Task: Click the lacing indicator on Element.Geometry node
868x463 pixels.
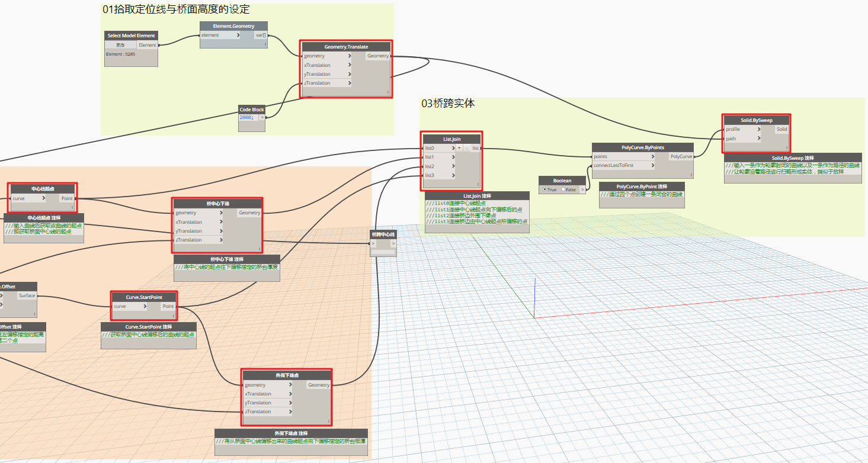Action: 265,44
